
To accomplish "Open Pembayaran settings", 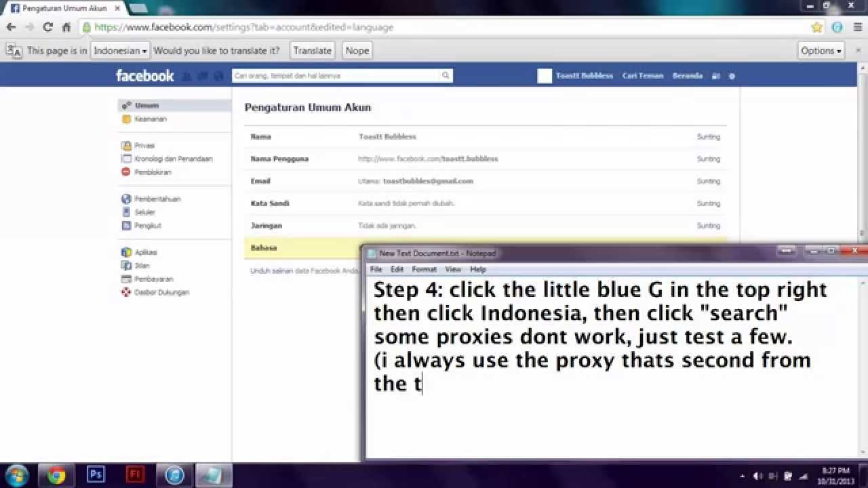I will pyautogui.click(x=153, y=279).
